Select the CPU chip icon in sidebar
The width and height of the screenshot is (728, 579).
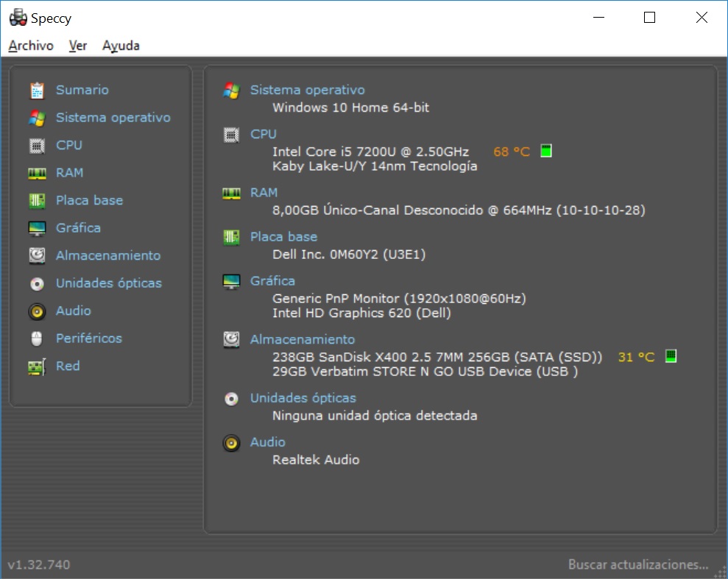click(37, 146)
